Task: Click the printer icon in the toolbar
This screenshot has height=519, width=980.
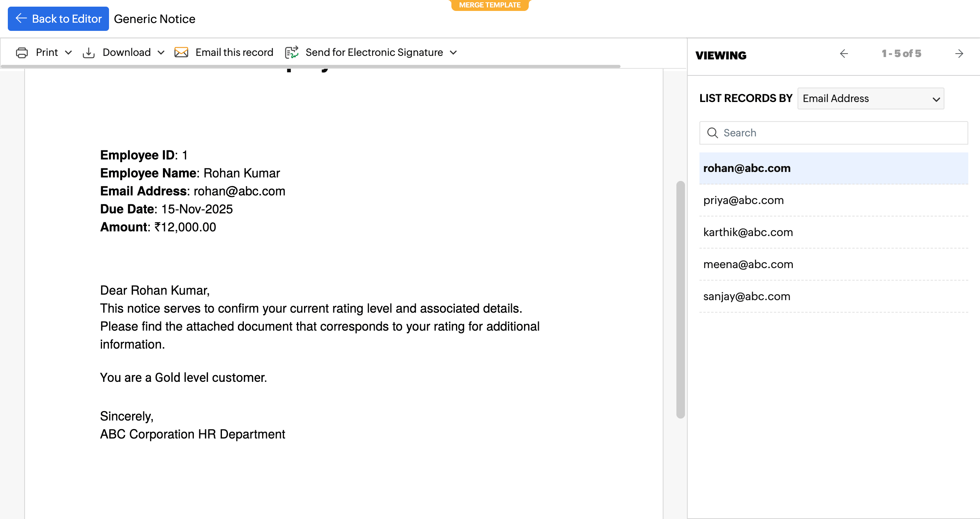Action: click(22, 52)
